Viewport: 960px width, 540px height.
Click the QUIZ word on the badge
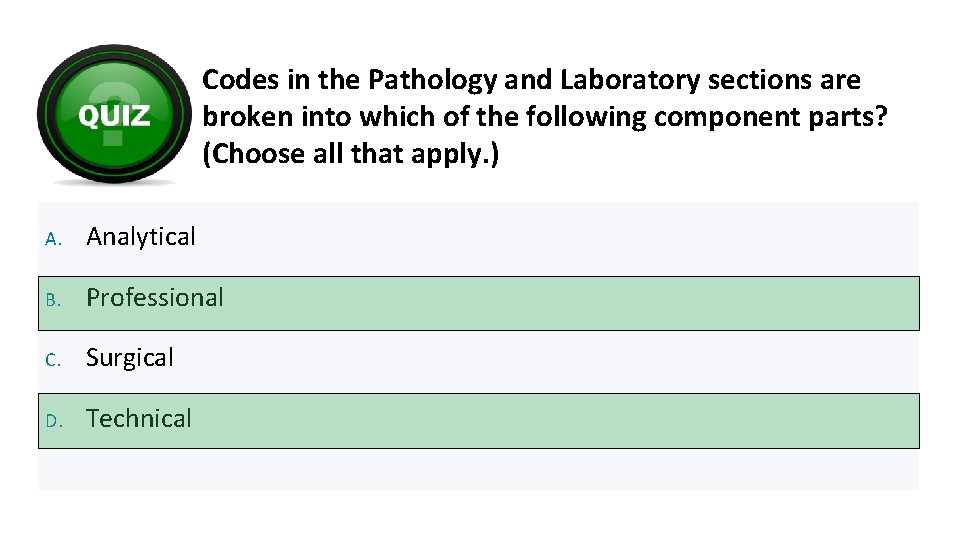[114, 116]
